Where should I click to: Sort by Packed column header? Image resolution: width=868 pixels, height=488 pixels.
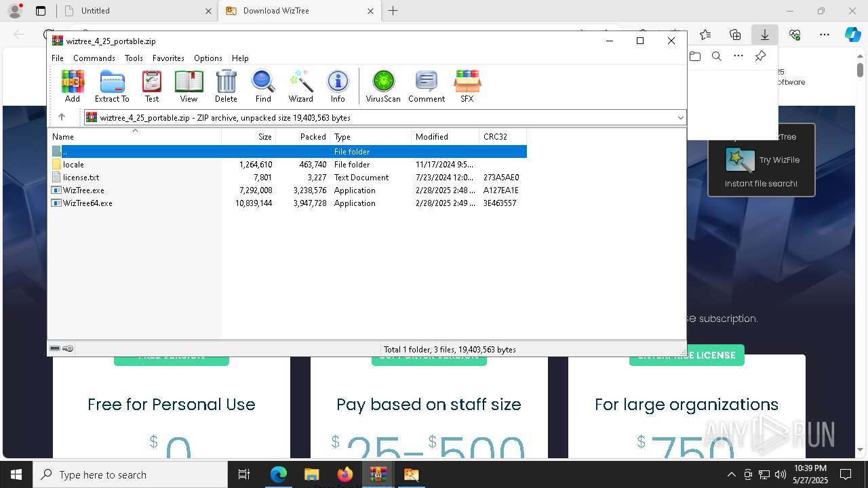pos(303,137)
